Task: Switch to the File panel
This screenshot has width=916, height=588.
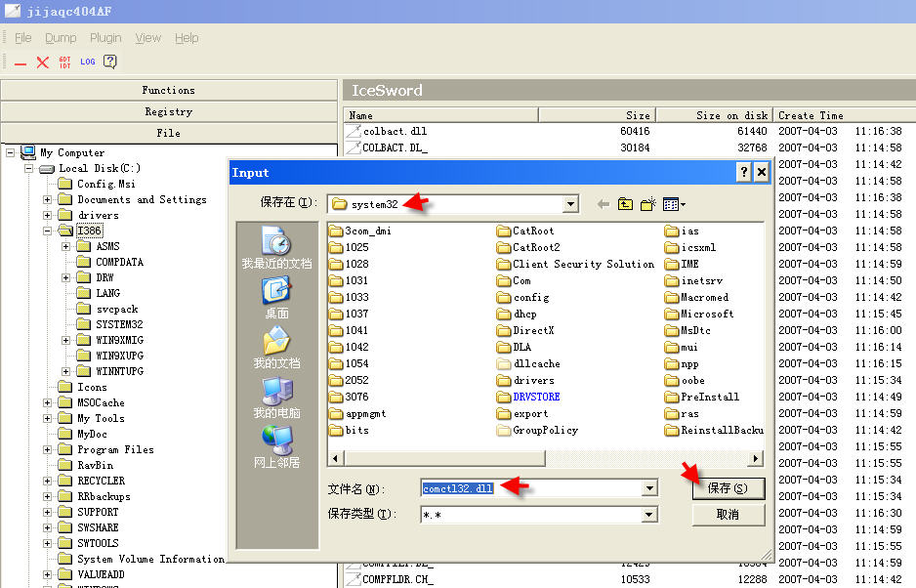Action: coord(169,133)
